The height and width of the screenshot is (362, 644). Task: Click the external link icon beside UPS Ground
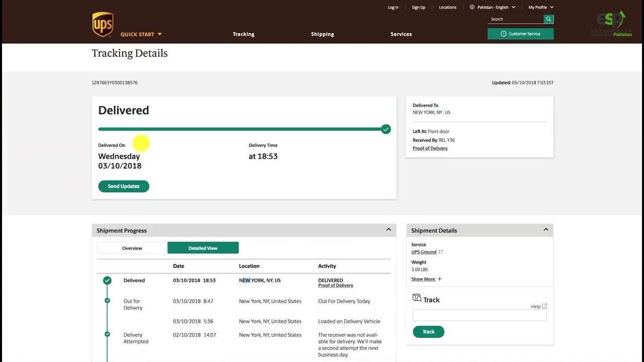441,252
